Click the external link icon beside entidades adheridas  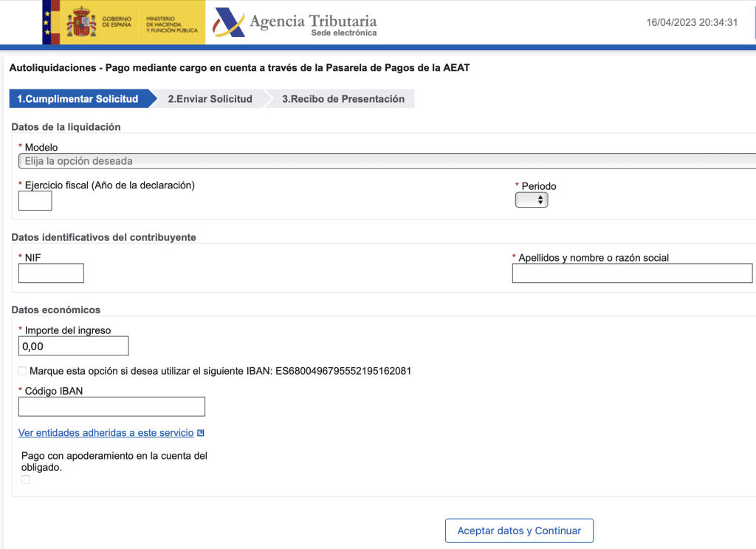201,433
